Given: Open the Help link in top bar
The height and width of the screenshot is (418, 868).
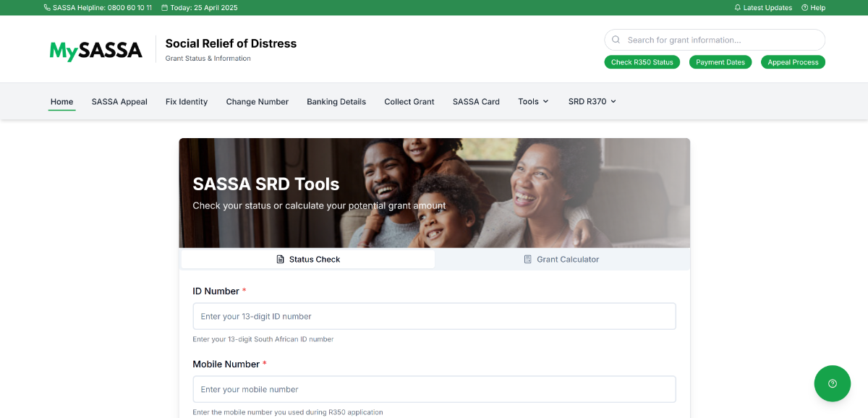Looking at the screenshot, I should click(814, 8).
